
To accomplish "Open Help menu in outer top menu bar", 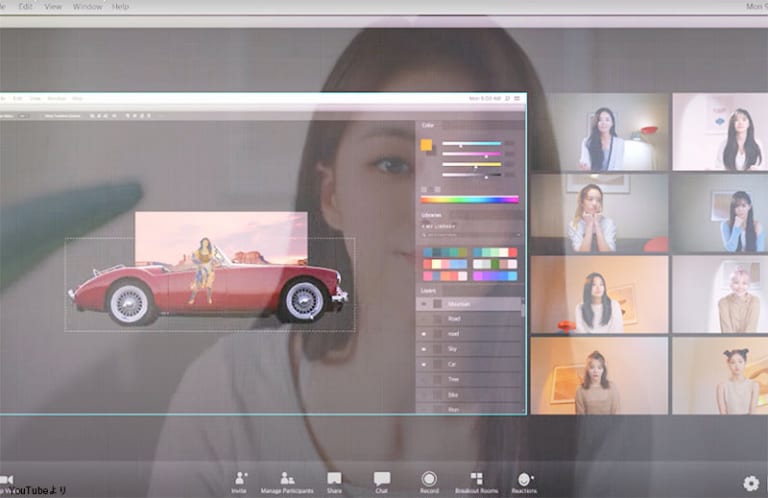I will click(120, 6).
